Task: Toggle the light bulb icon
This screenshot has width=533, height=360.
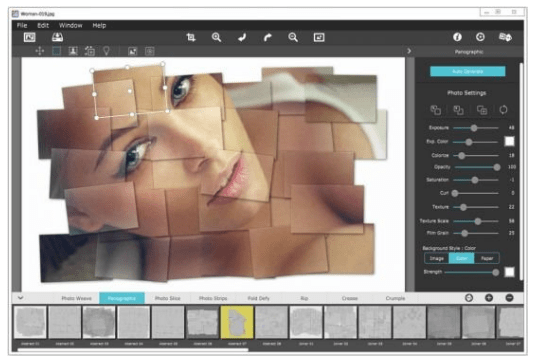Action: click(x=106, y=51)
